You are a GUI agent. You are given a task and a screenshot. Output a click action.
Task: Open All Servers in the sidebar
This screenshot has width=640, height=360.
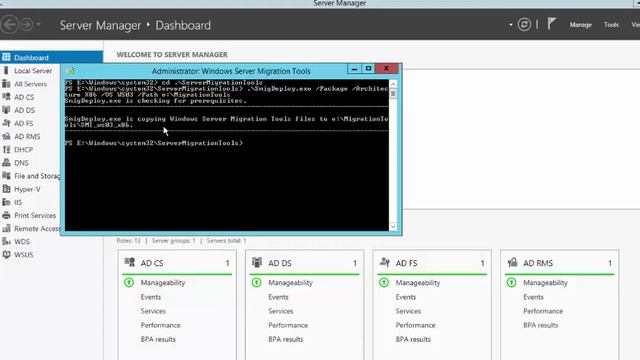[x=31, y=84]
